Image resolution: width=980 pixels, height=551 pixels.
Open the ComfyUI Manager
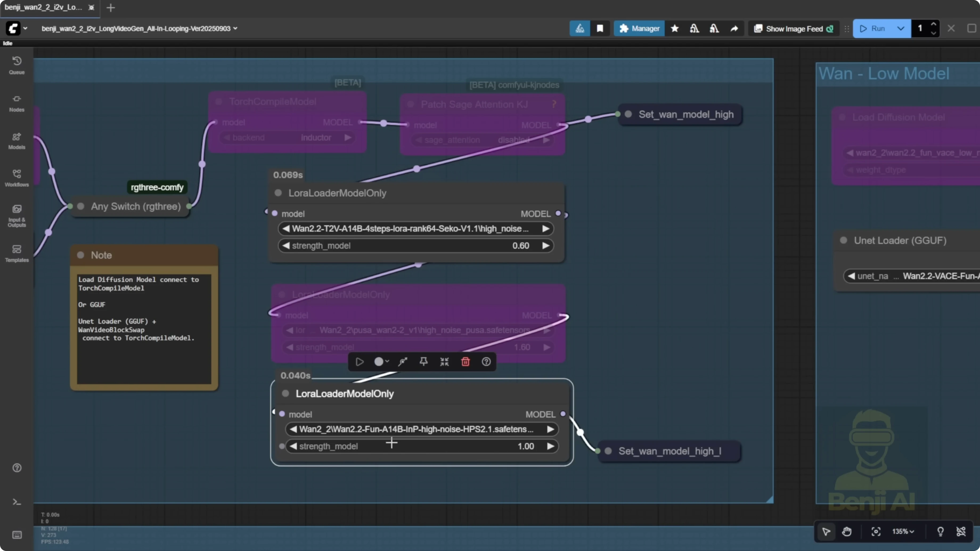639,28
